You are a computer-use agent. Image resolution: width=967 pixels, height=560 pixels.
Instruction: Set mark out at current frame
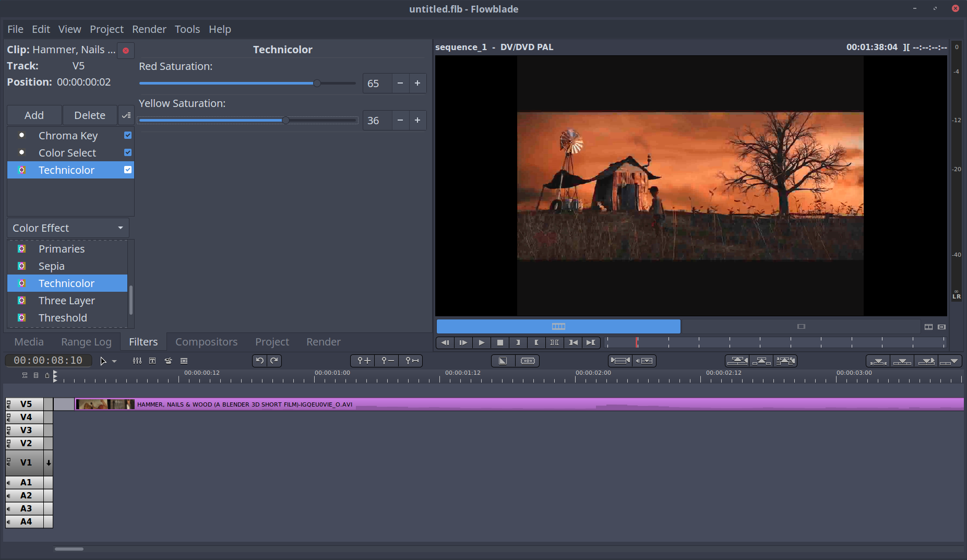pos(536,342)
